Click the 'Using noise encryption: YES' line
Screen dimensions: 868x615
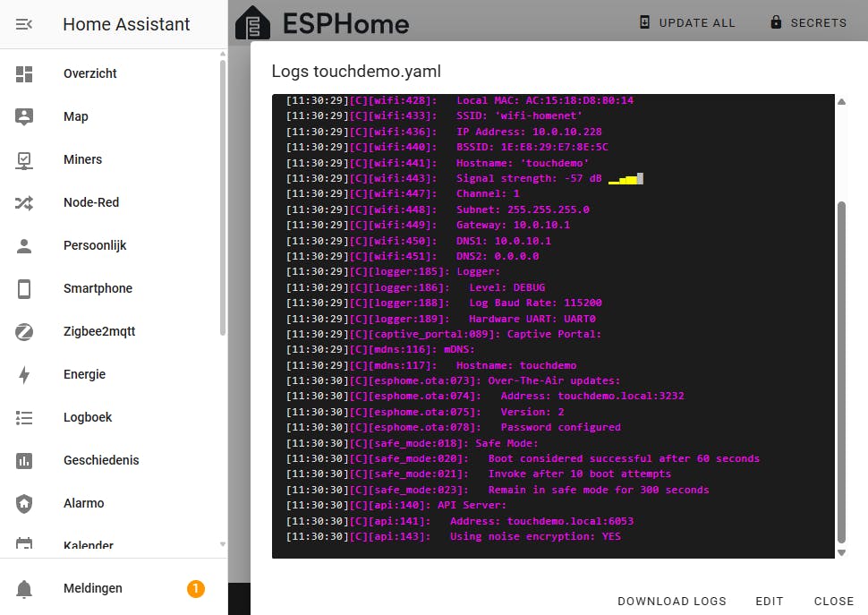(454, 537)
